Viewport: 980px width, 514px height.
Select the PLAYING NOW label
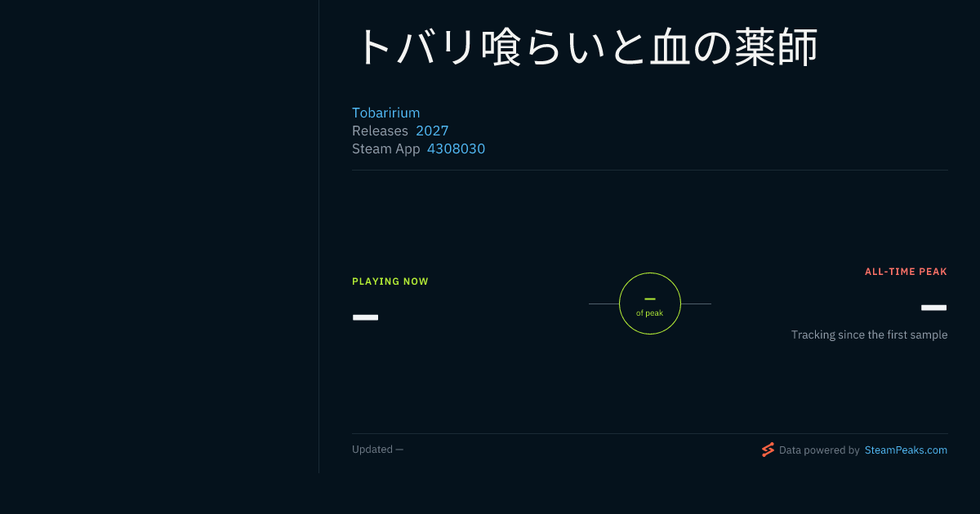(x=390, y=281)
